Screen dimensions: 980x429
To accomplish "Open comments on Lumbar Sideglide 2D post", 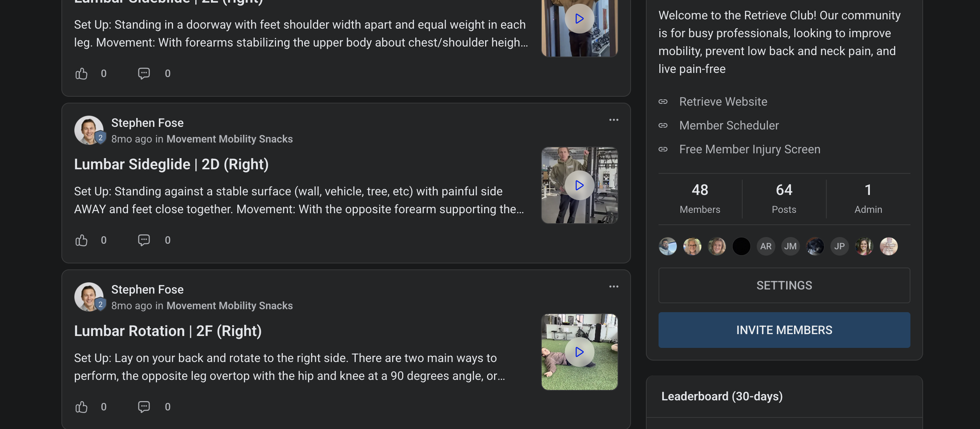I will pyautogui.click(x=144, y=240).
